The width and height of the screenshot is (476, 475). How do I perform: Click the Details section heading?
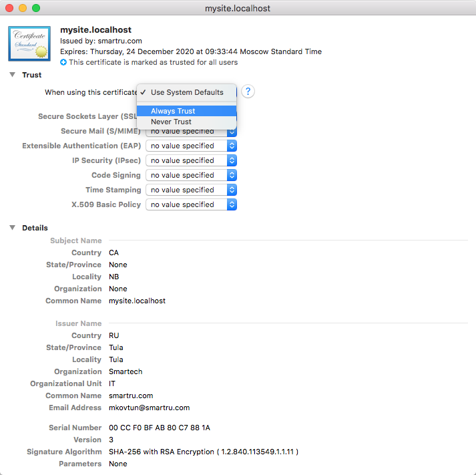coord(35,228)
